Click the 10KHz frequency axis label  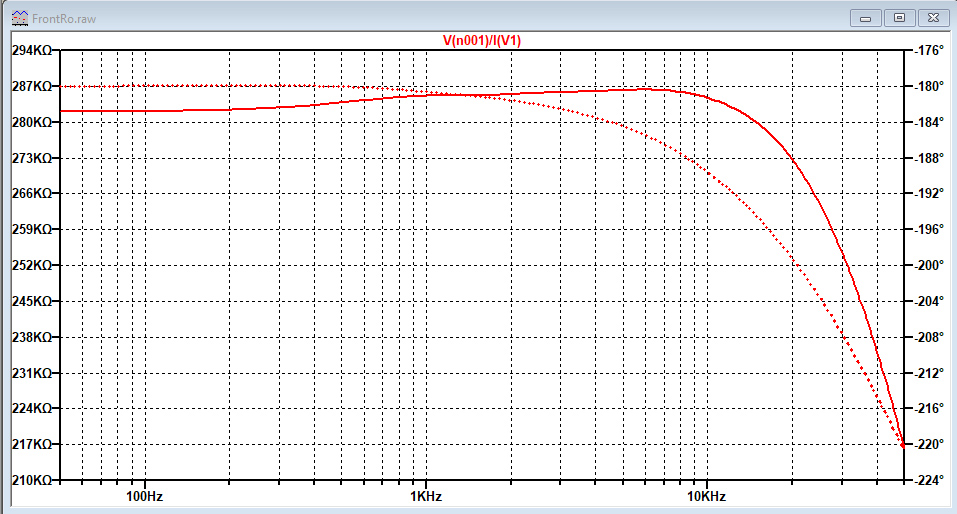707,496
